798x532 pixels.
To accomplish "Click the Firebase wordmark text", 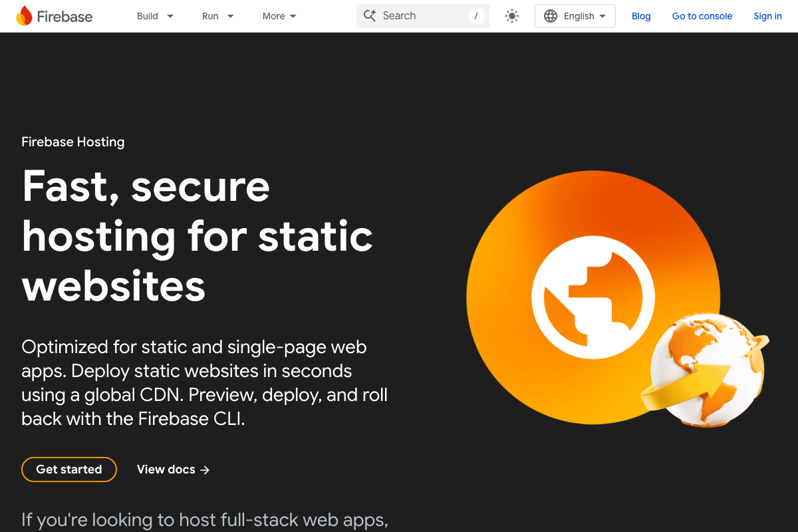I will pos(65,17).
